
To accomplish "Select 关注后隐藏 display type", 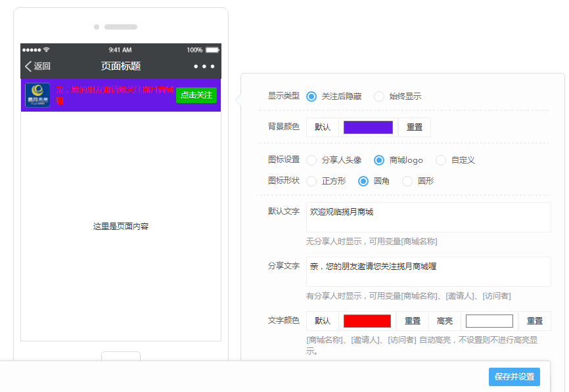I will pyautogui.click(x=311, y=97).
